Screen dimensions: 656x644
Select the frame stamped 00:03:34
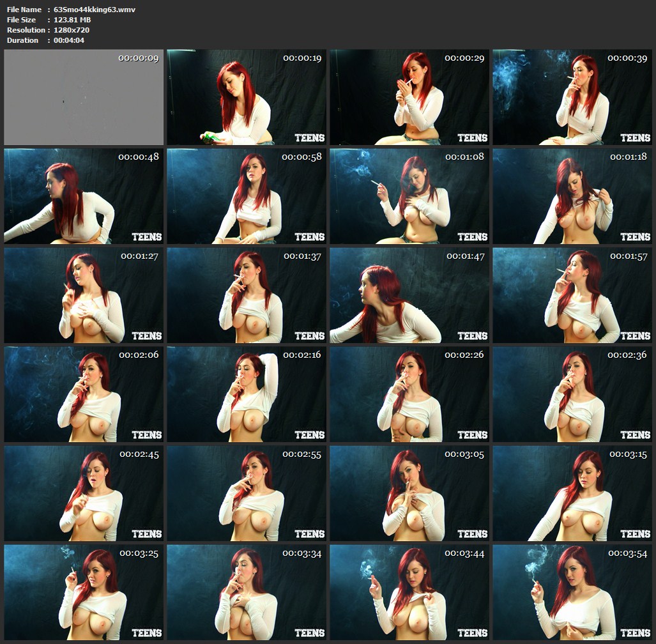[247, 592]
